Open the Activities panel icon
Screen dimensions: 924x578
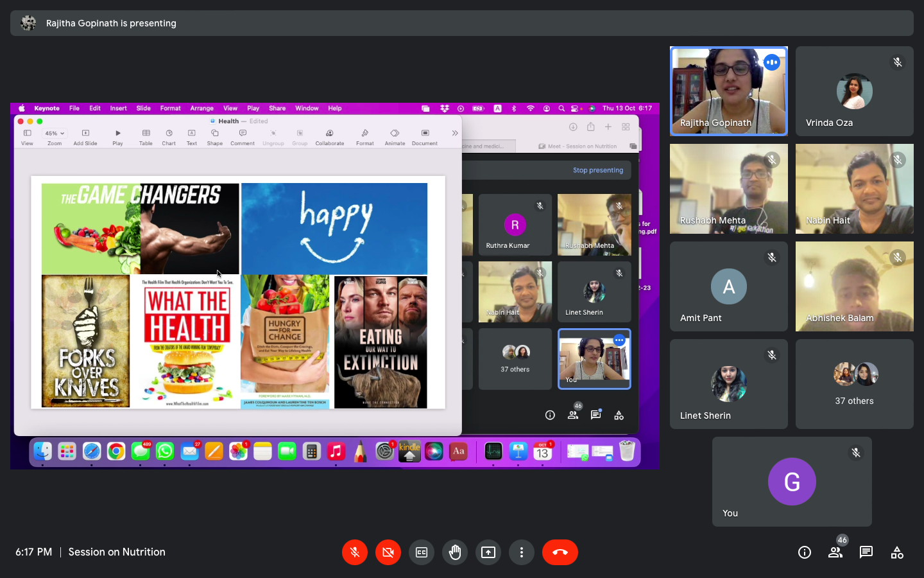tap(897, 552)
